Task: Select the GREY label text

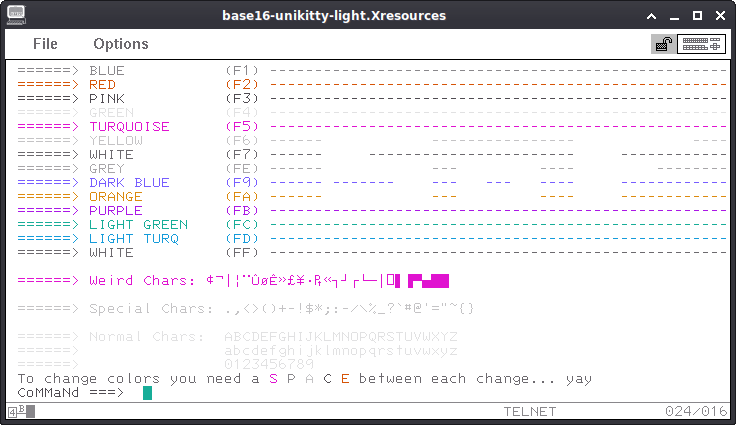Action: pyautogui.click(x=107, y=169)
